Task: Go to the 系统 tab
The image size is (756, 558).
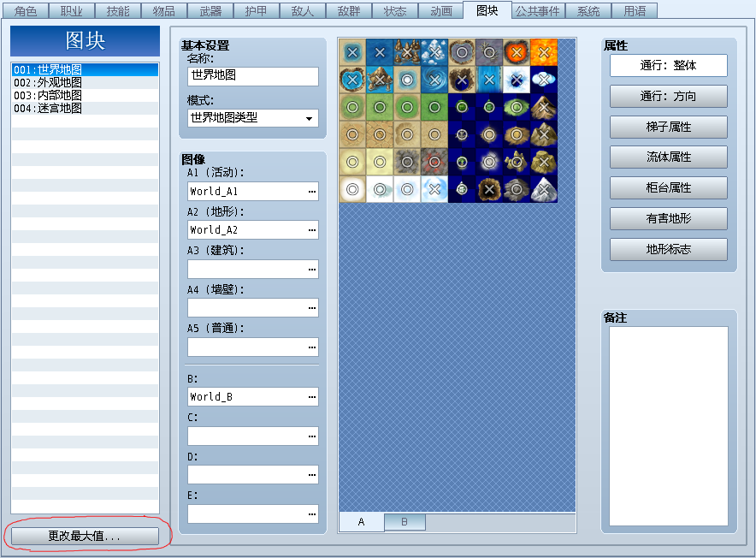Action: click(588, 10)
